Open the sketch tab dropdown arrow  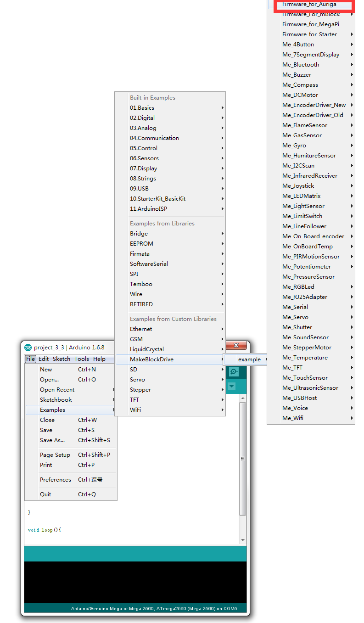[232, 387]
